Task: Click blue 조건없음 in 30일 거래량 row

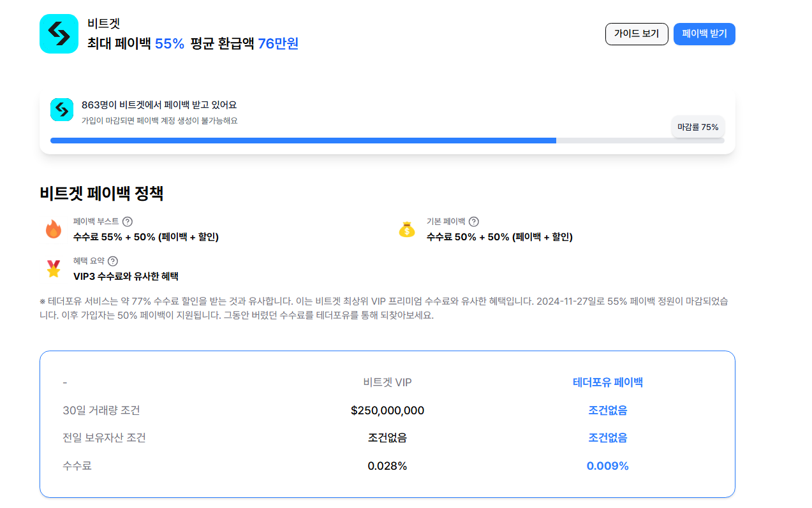Action: pyautogui.click(x=608, y=410)
